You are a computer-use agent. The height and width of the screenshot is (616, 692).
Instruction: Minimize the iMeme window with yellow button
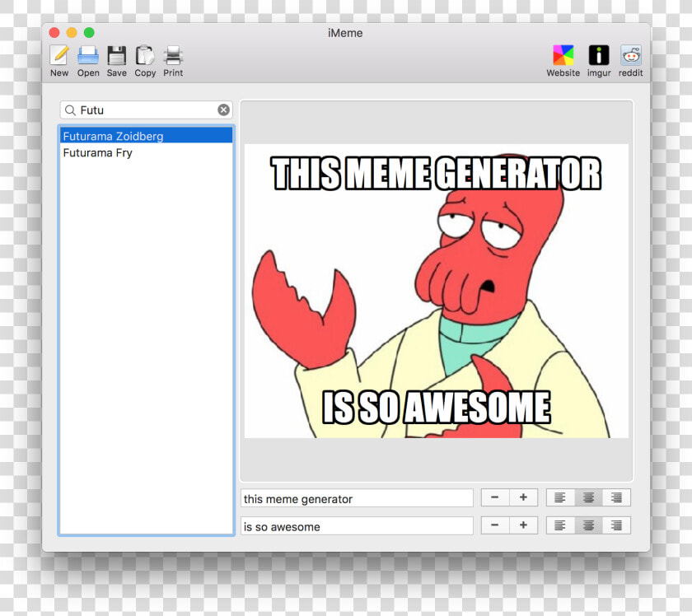click(72, 33)
